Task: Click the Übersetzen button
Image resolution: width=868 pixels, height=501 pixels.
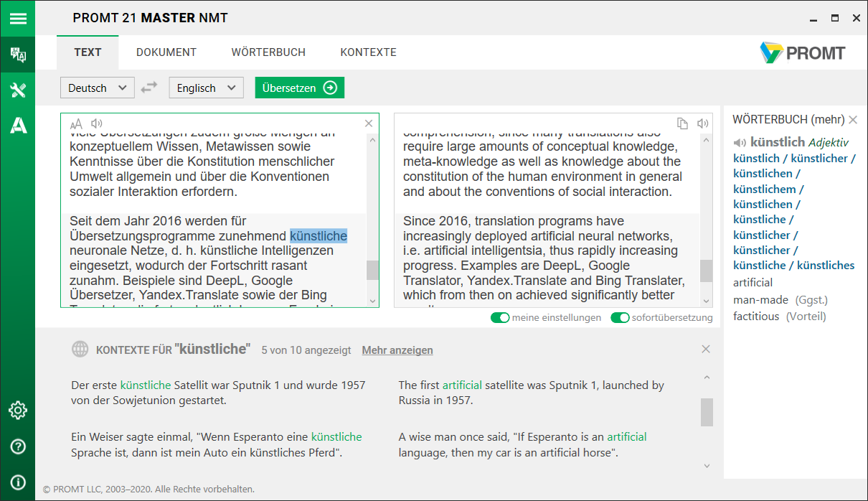Action: point(299,88)
